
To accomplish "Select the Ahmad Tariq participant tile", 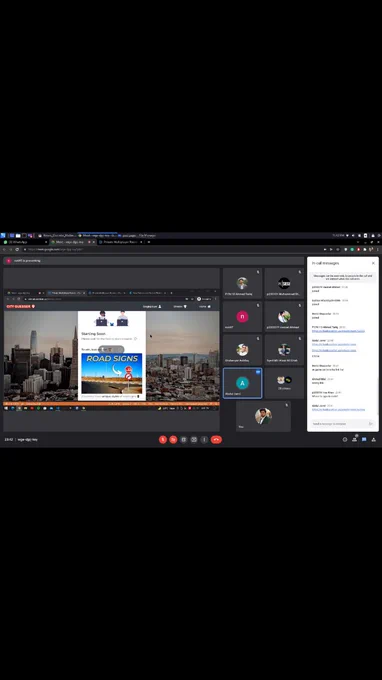I will click(242, 283).
